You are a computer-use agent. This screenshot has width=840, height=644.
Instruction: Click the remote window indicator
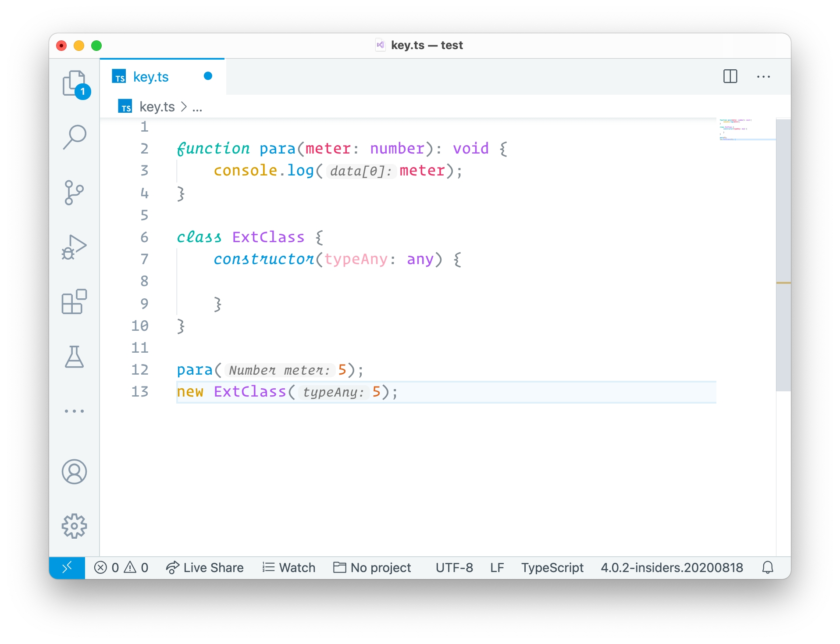67,568
